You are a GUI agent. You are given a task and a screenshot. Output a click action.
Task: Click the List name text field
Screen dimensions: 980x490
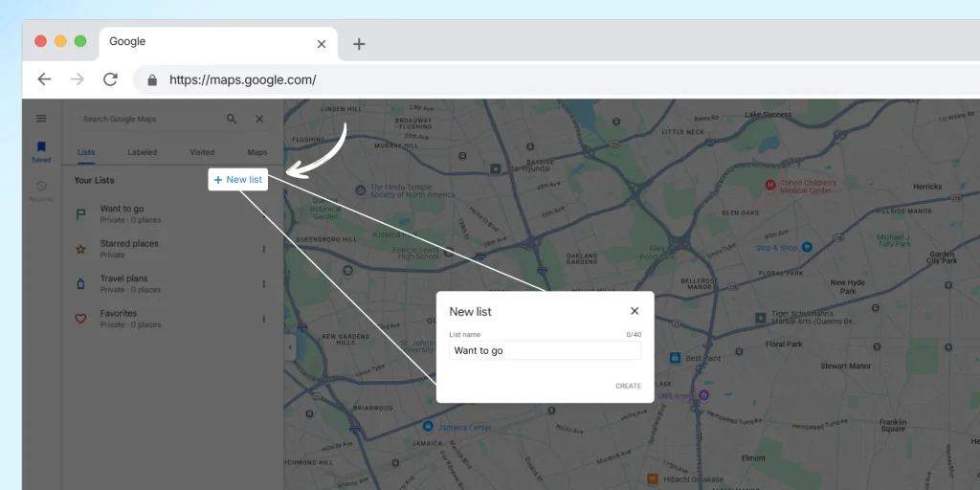tap(545, 350)
